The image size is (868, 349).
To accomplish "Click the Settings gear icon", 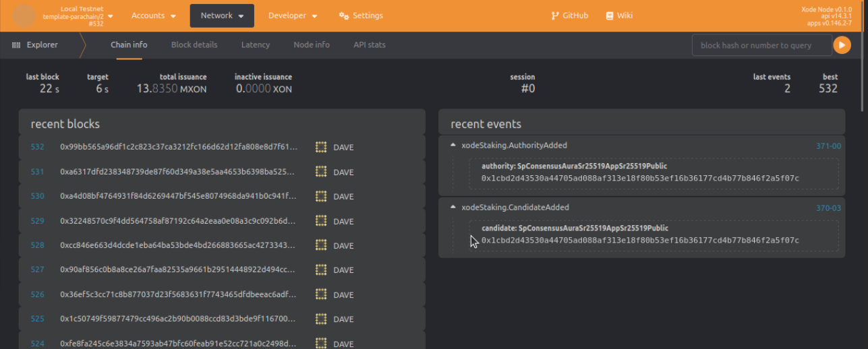I will coord(344,15).
